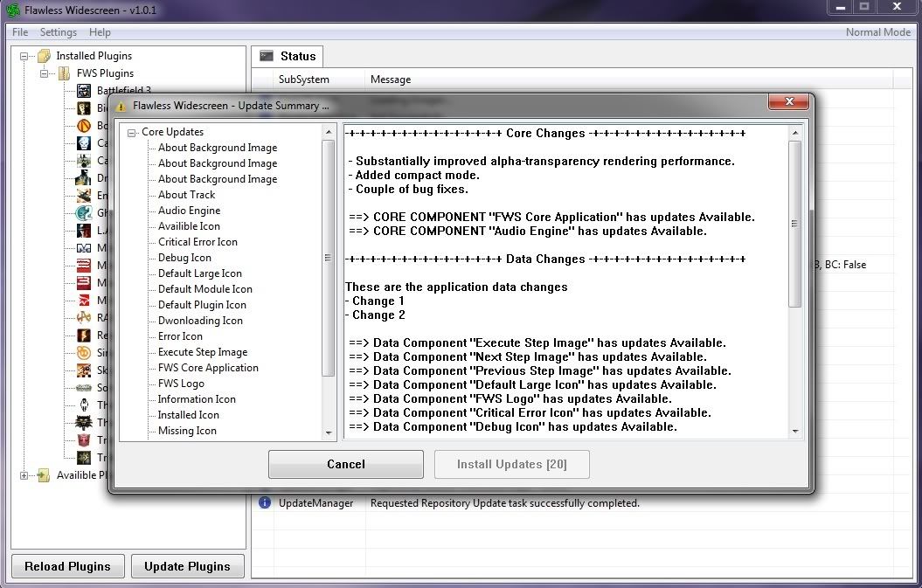Select Execute Step Image item
This screenshot has width=922, height=588.
click(x=203, y=352)
